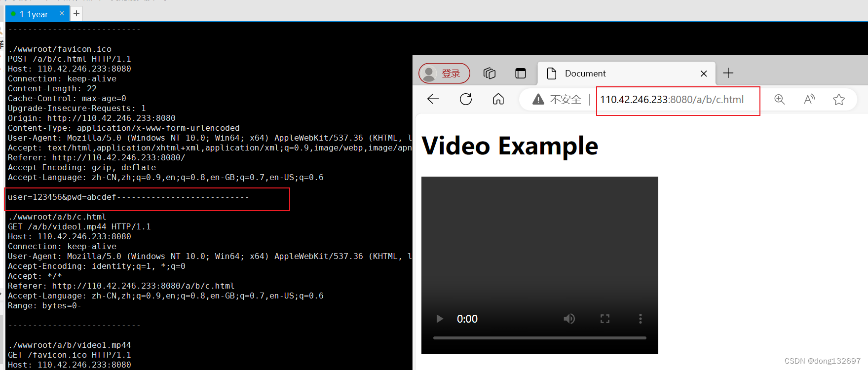Screen dimensions: 868x370
Task: Click the profile login button
Action: pyautogui.click(x=444, y=74)
